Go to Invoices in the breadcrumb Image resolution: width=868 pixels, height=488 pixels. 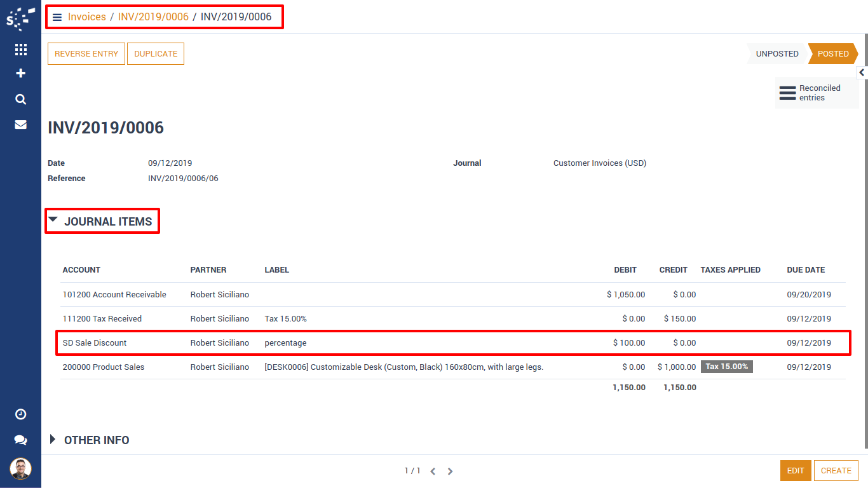pos(87,17)
